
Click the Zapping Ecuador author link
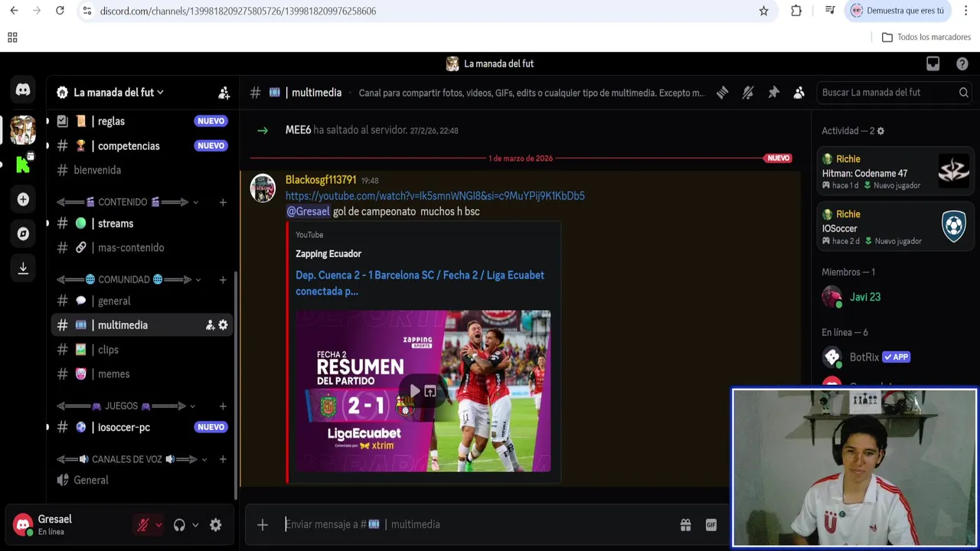click(328, 253)
